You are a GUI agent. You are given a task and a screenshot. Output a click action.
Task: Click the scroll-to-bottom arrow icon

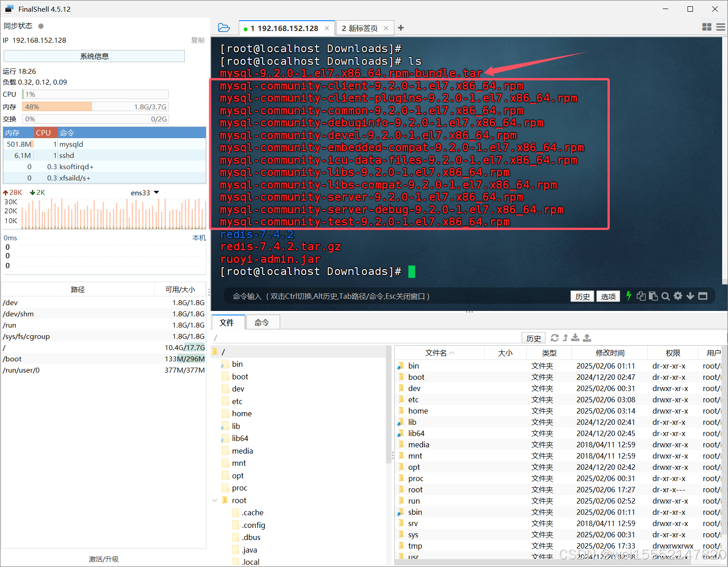(690, 296)
